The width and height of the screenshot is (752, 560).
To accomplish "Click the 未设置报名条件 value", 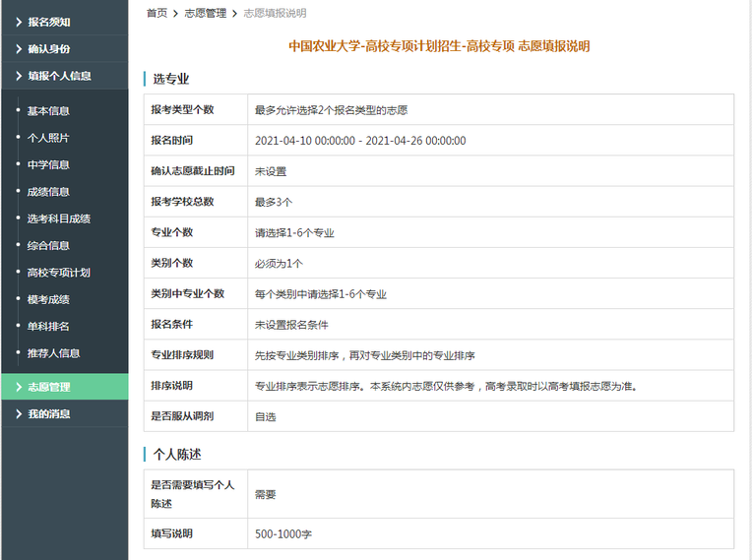I will click(x=291, y=325).
